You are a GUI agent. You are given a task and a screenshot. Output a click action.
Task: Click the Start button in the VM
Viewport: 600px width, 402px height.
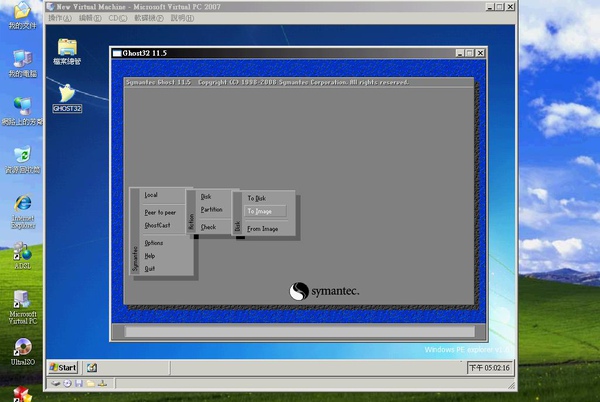pyautogui.click(x=63, y=368)
